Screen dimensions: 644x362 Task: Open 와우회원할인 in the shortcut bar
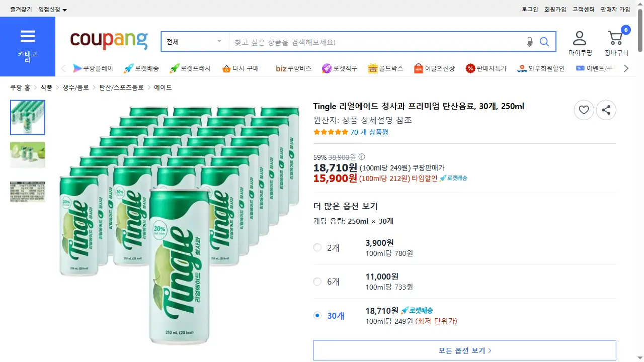coord(541,68)
